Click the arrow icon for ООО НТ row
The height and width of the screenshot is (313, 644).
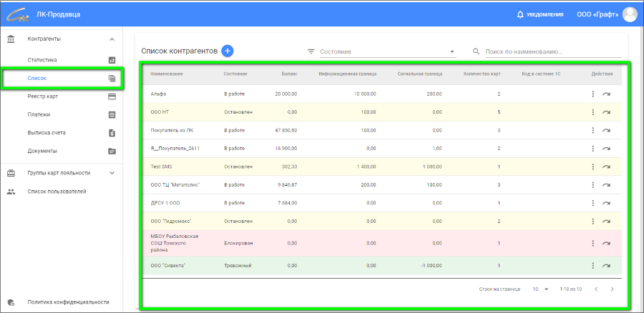click(606, 112)
